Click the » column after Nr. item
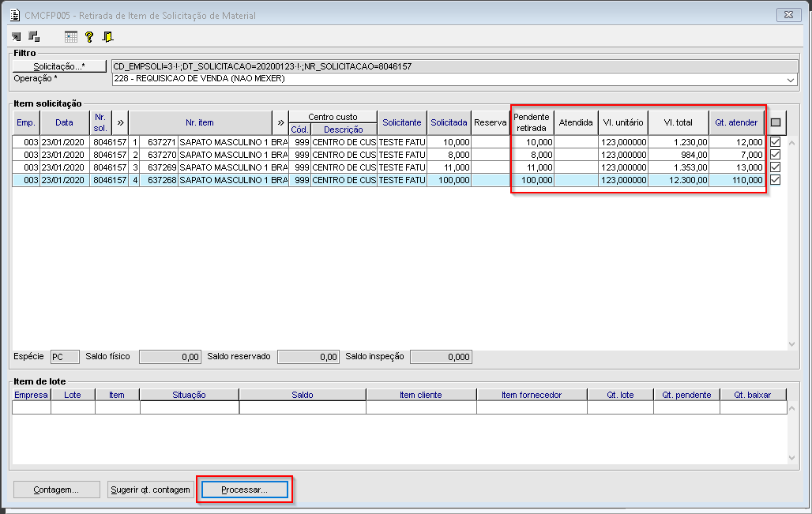 (x=280, y=122)
